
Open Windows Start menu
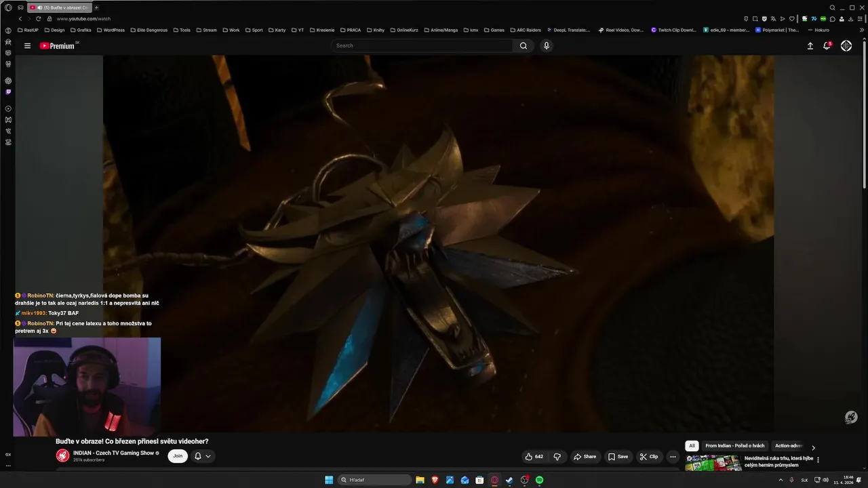click(329, 480)
